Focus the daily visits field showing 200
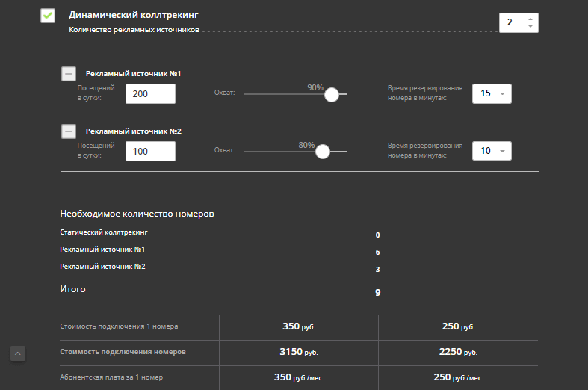The image size is (588, 390). (150, 93)
